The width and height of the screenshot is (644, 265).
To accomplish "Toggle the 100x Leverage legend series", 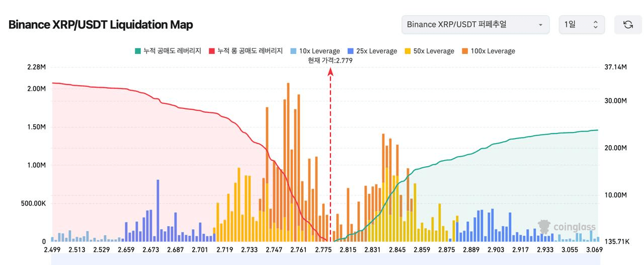I will (x=488, y=51).
